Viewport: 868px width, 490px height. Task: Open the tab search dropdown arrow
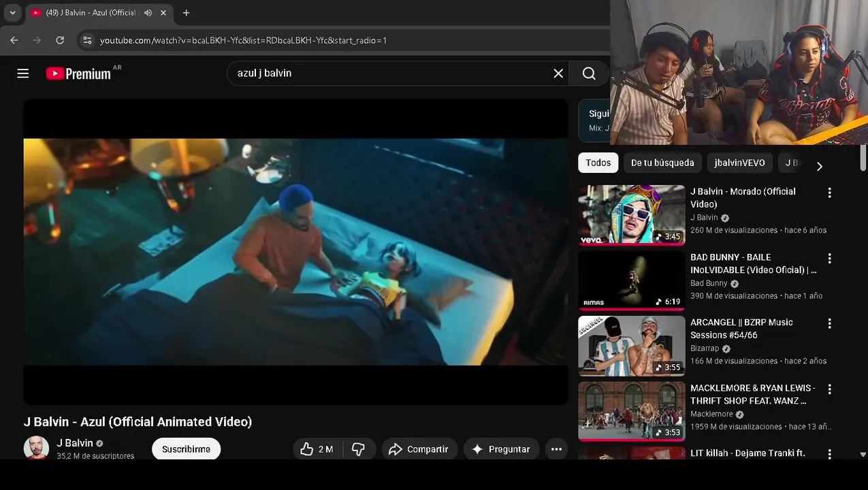coord(12,12)
